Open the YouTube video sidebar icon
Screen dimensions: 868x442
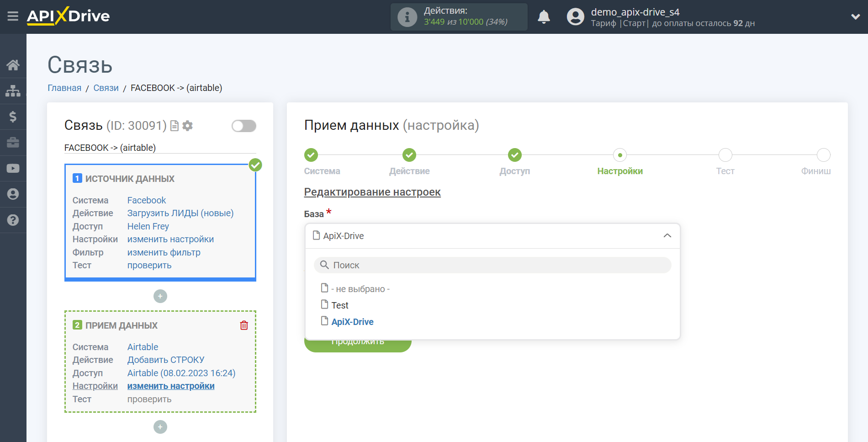(x=13, y=168)
